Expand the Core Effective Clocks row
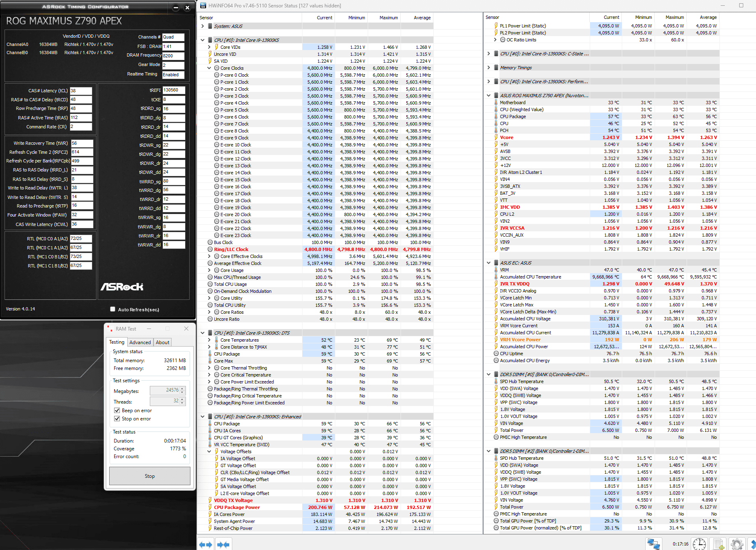 tap(209, 256)
